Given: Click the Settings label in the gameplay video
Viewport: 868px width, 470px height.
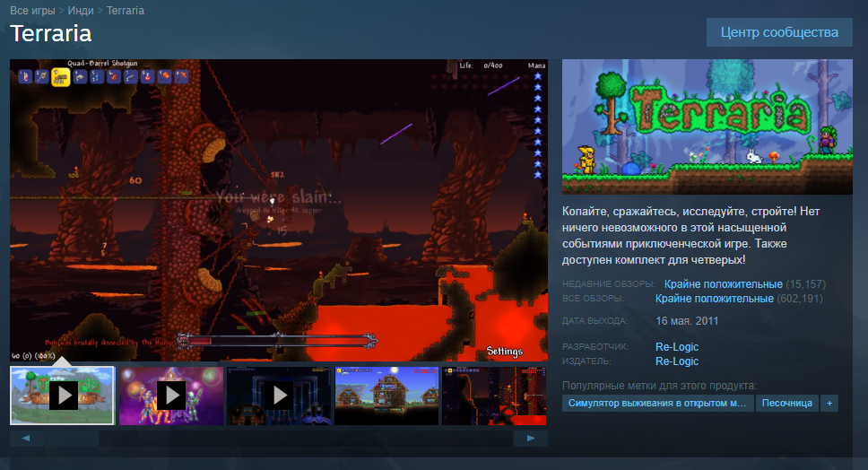Looking at the screenshot, I should 504,351.
